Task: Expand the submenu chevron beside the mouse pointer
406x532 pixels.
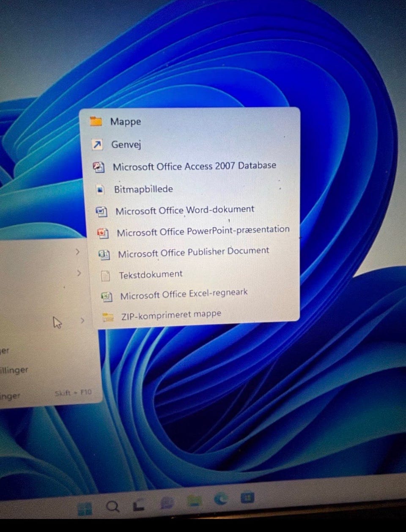Action: [x=82, y=320]
